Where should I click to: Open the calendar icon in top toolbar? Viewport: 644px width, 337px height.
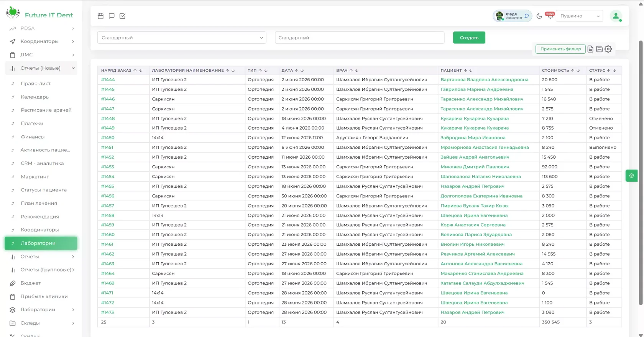pyautogui.click(x=100, y=16)
